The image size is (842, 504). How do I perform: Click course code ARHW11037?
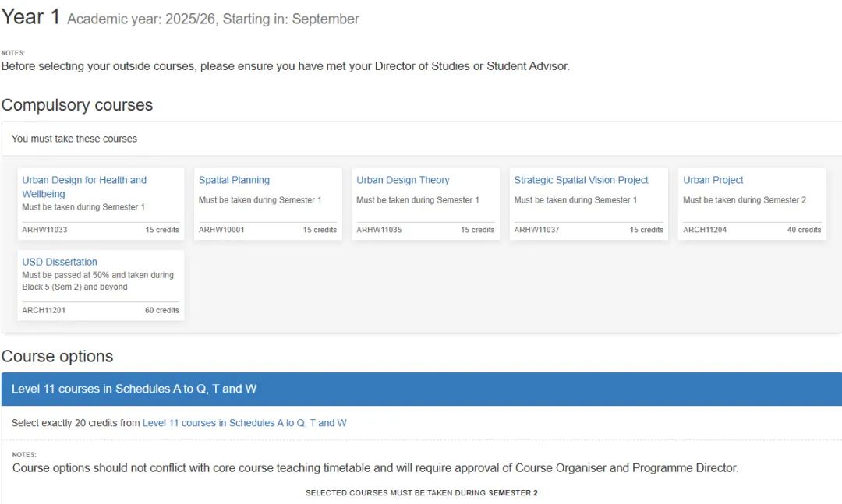[536, 230]
